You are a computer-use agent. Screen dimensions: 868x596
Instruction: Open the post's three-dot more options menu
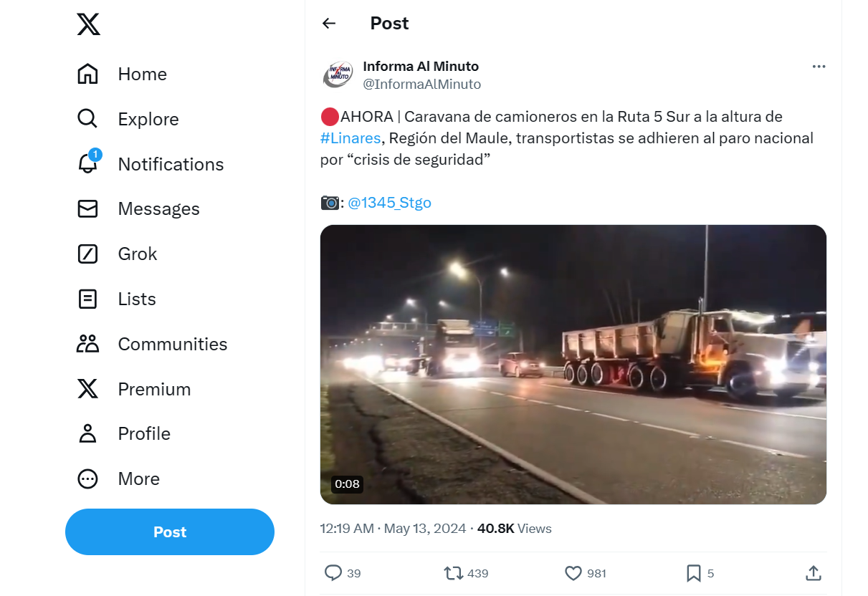click(819, 67)
